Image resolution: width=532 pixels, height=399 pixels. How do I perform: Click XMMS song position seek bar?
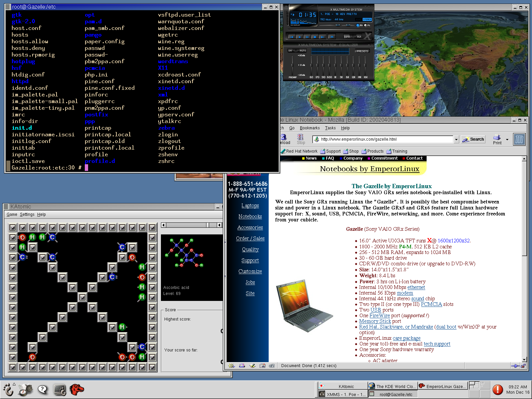pyautogui.click(x=330, y=30)
